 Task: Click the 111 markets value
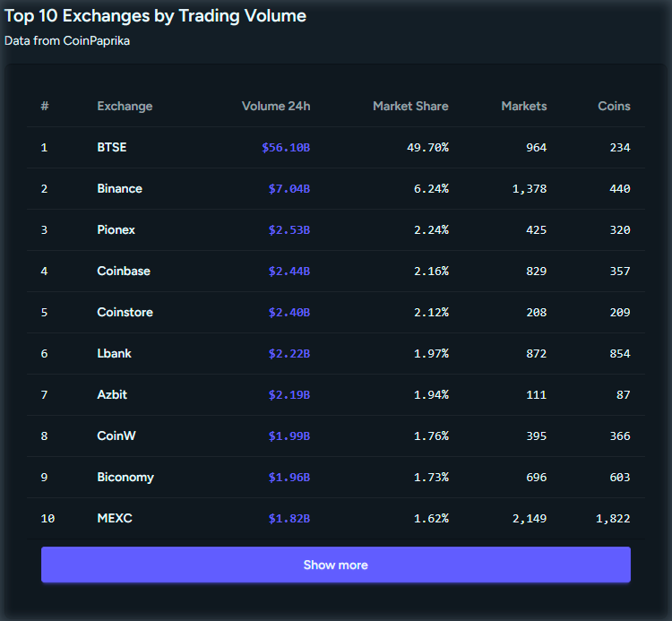tap(537, 394)
